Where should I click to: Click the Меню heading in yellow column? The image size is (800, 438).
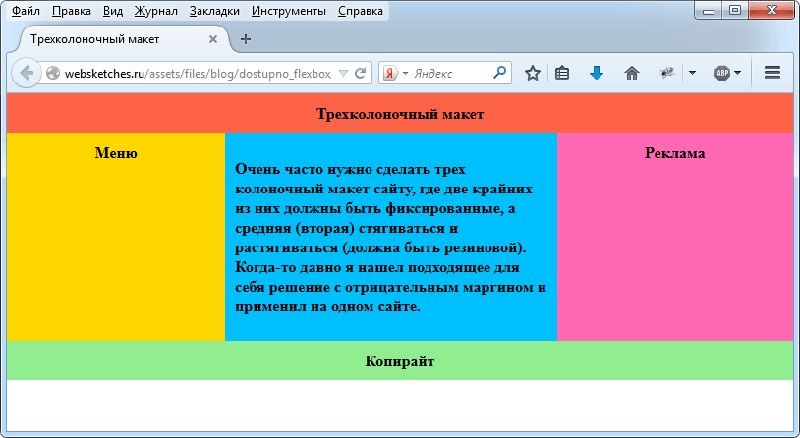116,153
